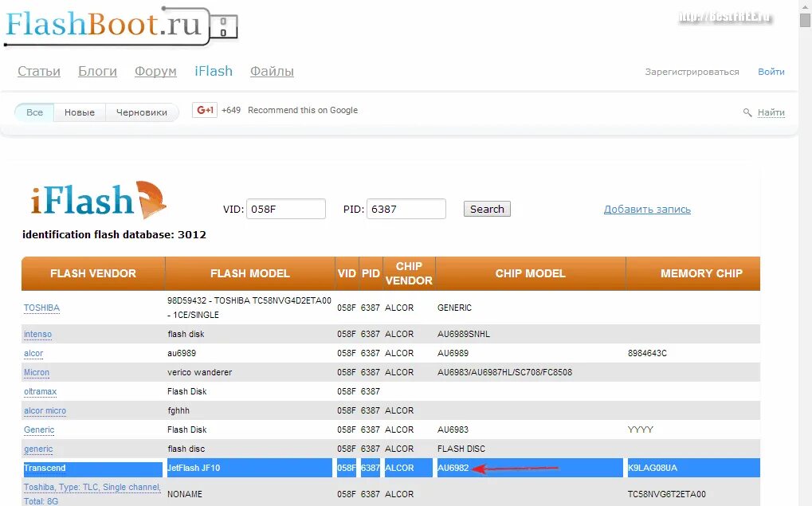Select the GENERIC chip model cell
The height and width of the screenshot is (506, 812).
454,308
